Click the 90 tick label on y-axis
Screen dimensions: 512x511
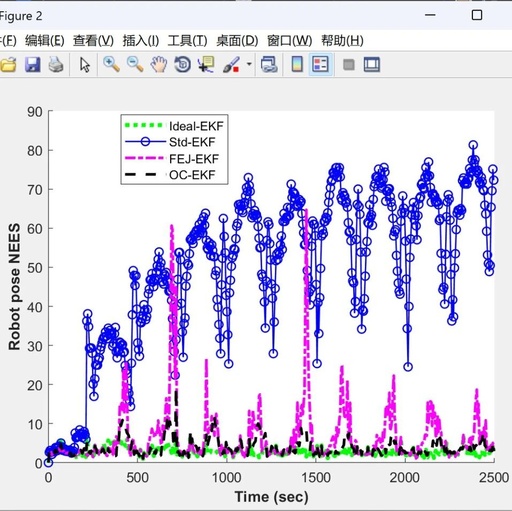pos(35,112)
